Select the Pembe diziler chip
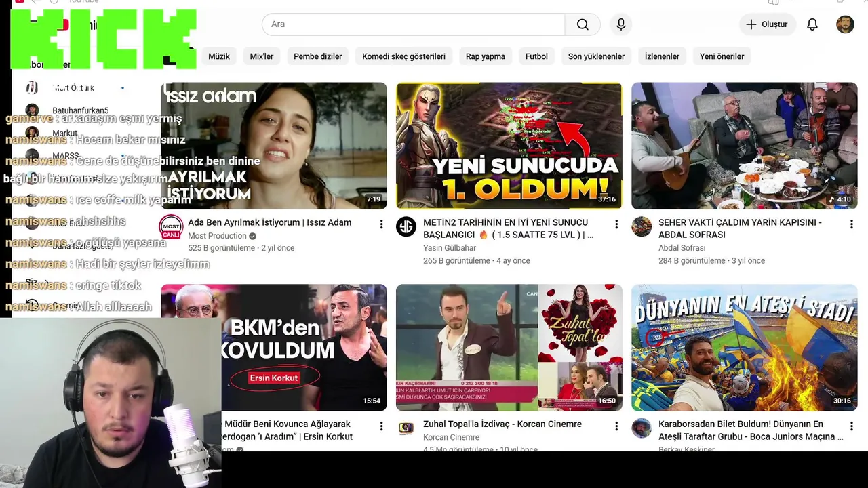Screen dimensions: 868x488 point(317,56)
